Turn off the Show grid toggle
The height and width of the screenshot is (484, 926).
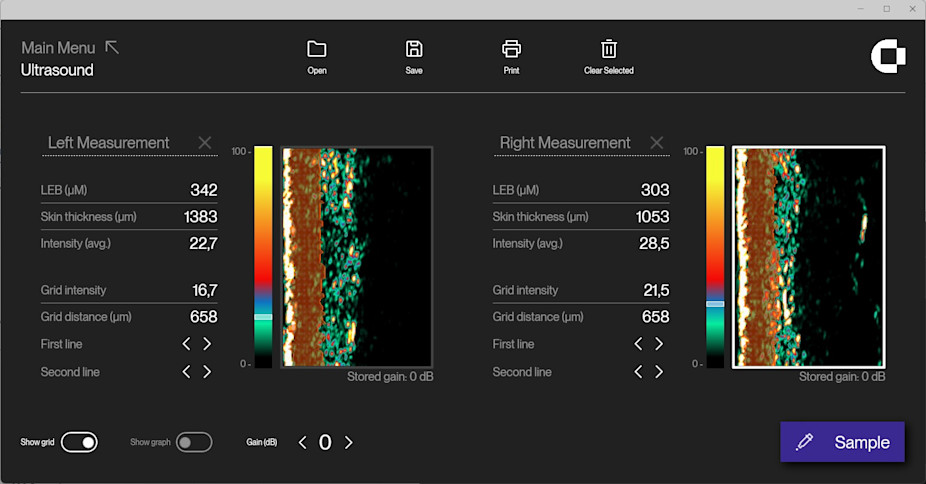(x=79, y=442)
